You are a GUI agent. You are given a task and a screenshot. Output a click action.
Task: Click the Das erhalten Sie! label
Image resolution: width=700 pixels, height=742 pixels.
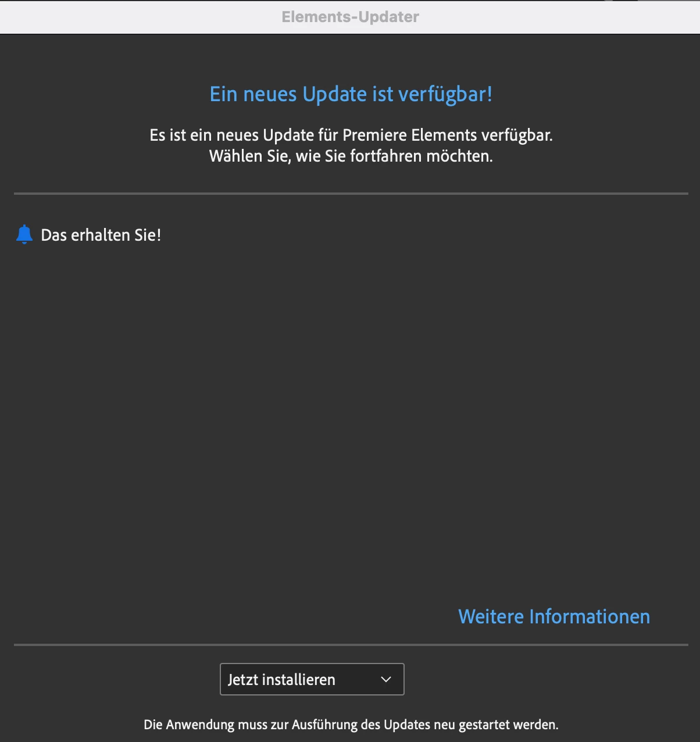[x=101, y=235]
